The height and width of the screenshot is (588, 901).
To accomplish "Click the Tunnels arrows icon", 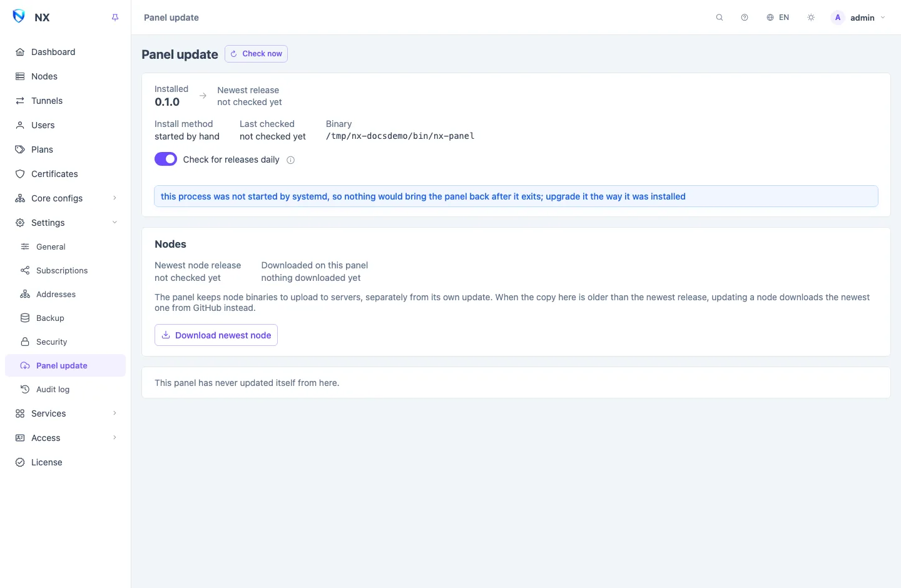I will pos(20,101).
